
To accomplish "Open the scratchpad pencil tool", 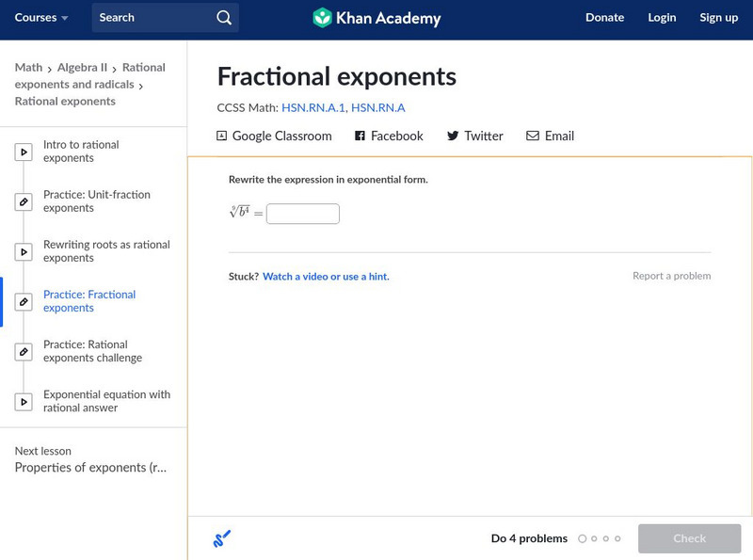I will pyautogui.click(x=222, y=539).
